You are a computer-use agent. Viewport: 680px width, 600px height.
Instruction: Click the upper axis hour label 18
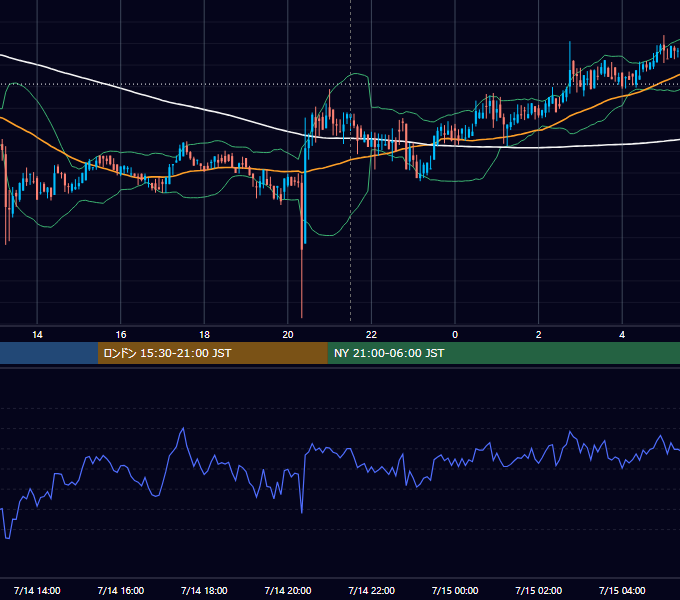pyautogui.click(x=204, y=335)
